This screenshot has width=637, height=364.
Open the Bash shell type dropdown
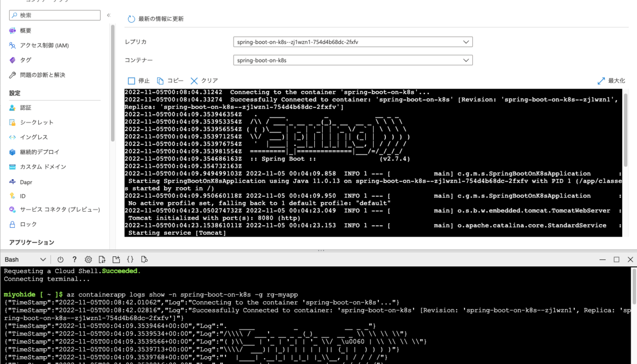[25, 259]
